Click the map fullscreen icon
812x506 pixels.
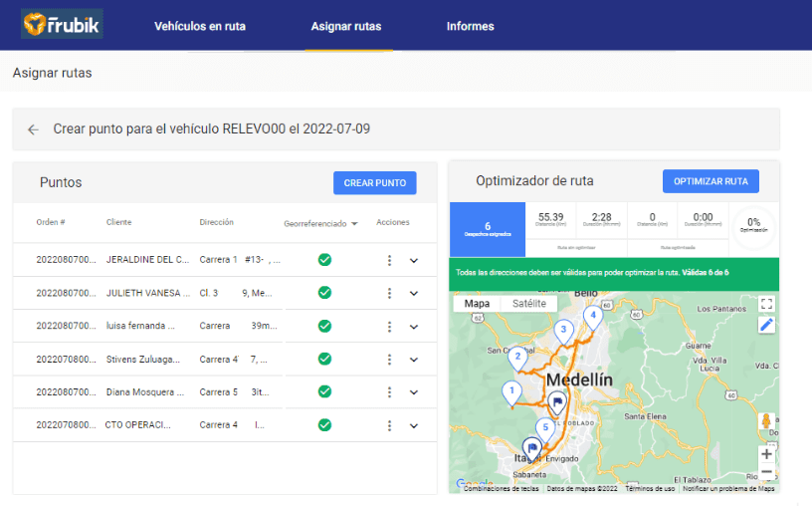point(765,304)
